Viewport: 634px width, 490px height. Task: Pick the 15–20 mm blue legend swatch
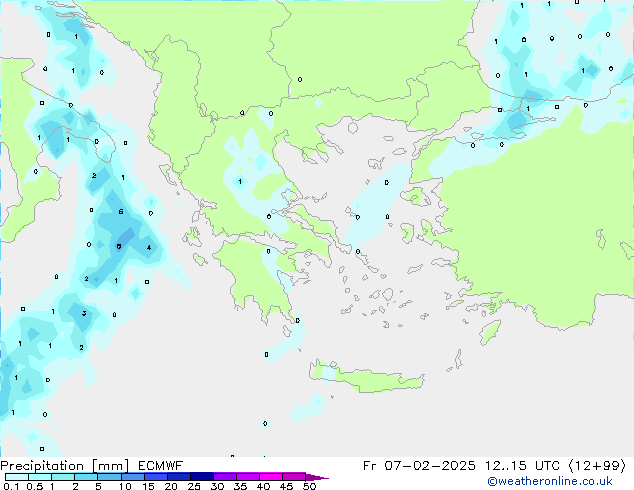point(156,477)
